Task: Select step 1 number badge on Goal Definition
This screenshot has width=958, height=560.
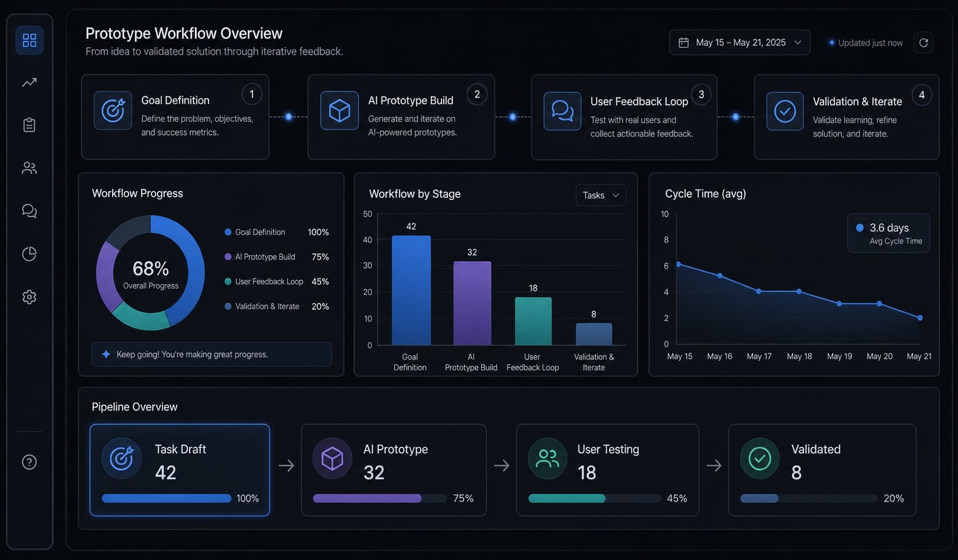Action: pyautogui.click(x=252, y=94)
